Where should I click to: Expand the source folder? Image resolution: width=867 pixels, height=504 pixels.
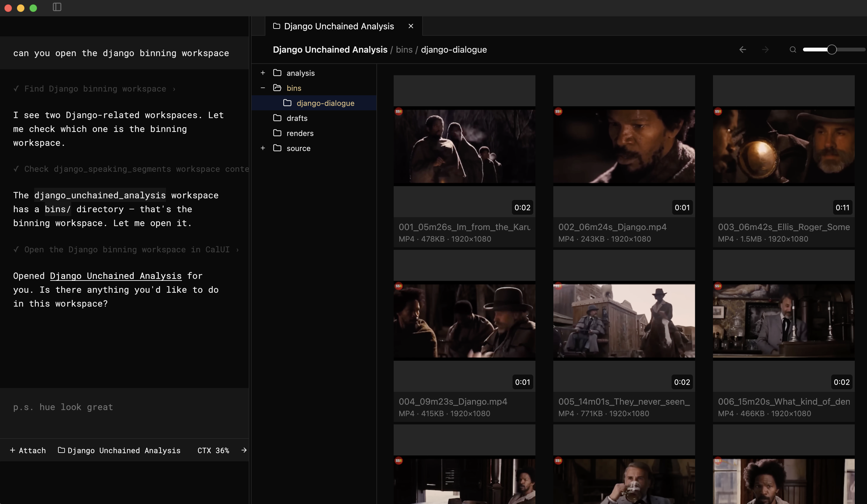263,148
